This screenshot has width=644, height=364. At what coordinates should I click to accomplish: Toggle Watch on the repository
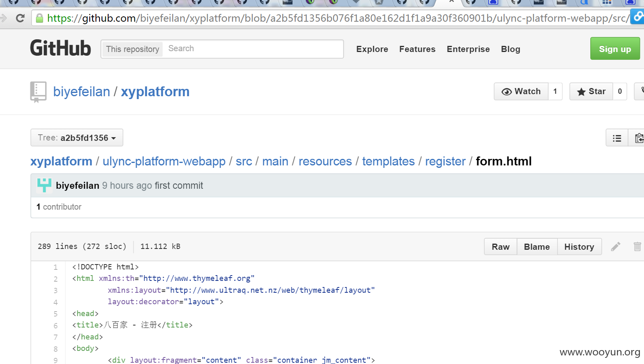521,91
